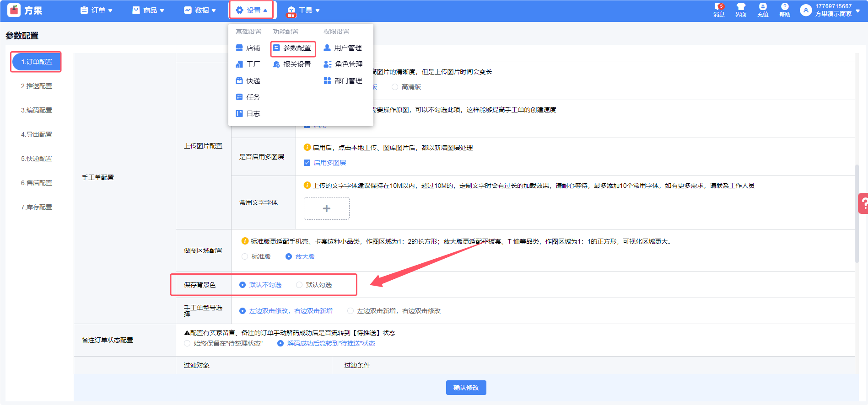The image size is (868, 405).
Task: Select the 默认勾选 radio option
Action: click(299, 285)
